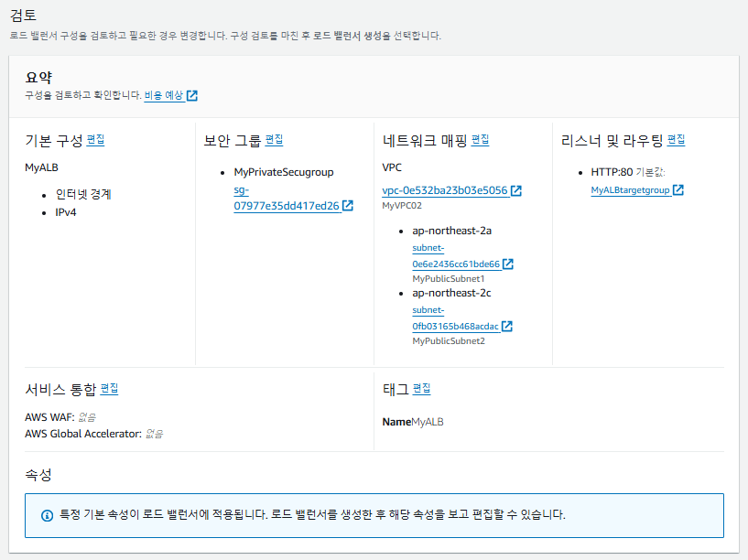Click external icon beside security group ID
Image resolution: width=748 pixels, height=560 pixels.
click(x=348, y=206)
